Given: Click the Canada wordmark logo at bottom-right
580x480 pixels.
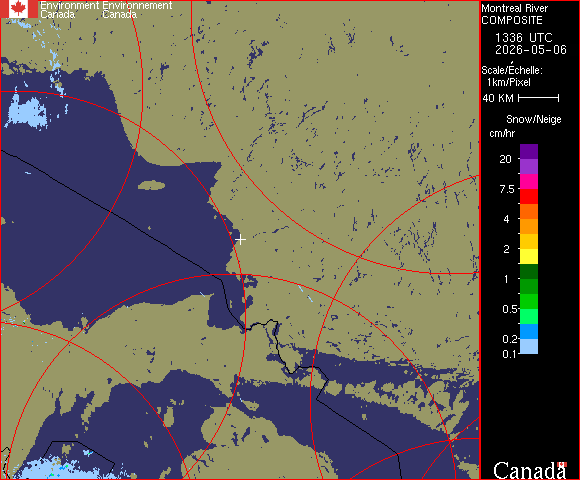Looking at the screenshot, I should pyautogui.click(x=530, y=470).
